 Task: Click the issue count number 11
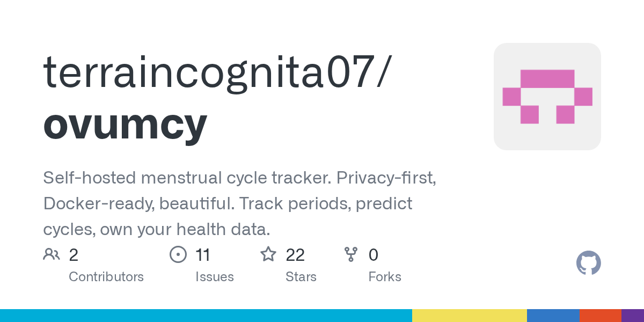click(203, 255)
